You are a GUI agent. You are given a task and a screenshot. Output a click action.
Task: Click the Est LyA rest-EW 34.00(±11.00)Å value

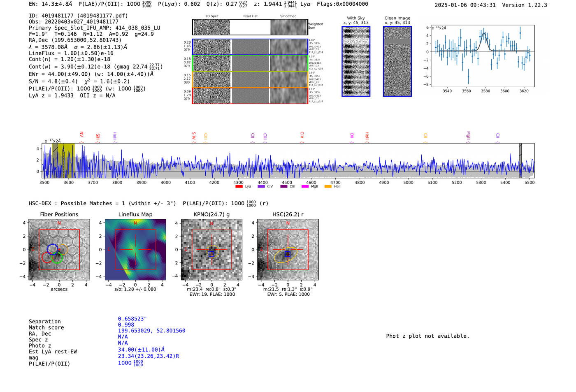coord(141,350)
